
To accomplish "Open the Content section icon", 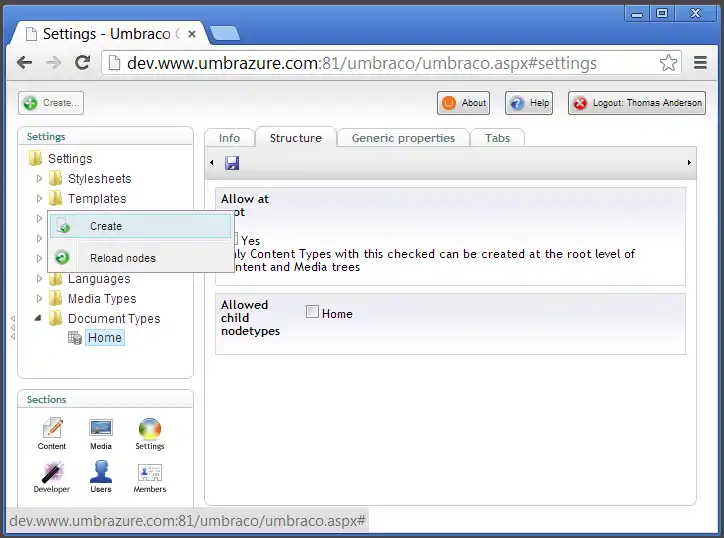I will point(52,428).
